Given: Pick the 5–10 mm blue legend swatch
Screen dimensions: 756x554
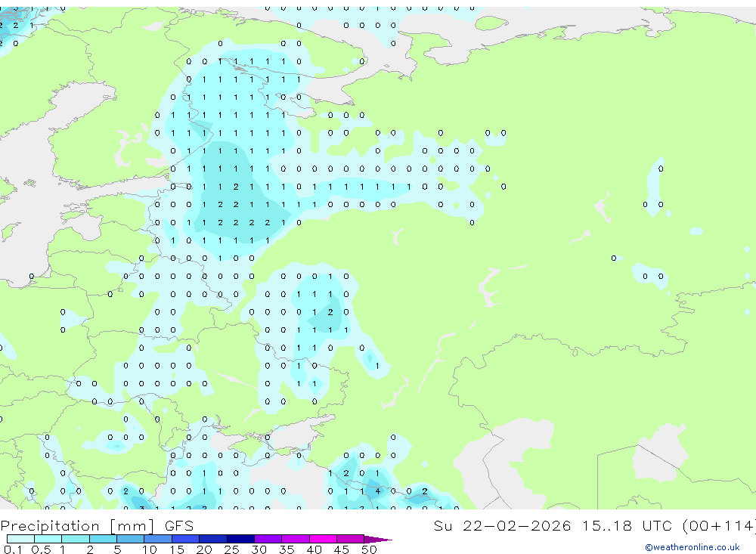Looking at the screenshot, I should [131, 539].
